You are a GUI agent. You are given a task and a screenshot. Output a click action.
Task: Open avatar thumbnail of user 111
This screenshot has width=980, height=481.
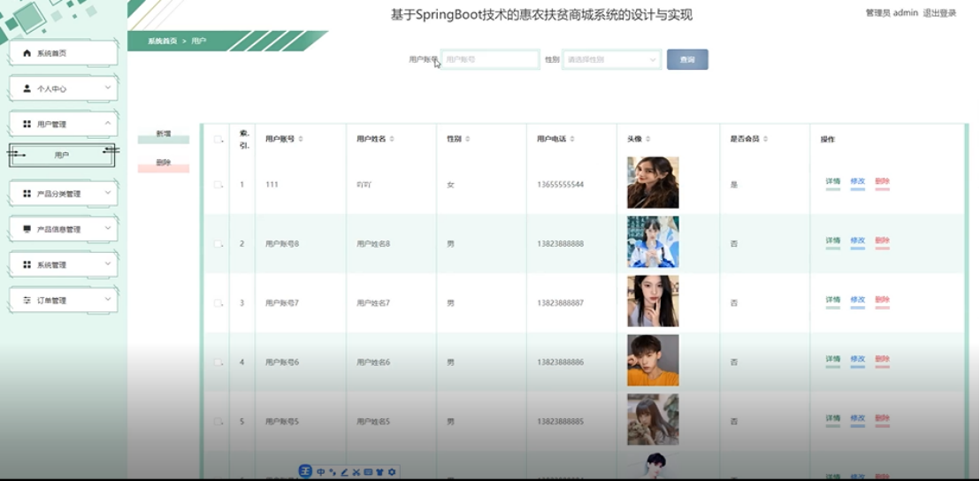[x=653, y=182]
